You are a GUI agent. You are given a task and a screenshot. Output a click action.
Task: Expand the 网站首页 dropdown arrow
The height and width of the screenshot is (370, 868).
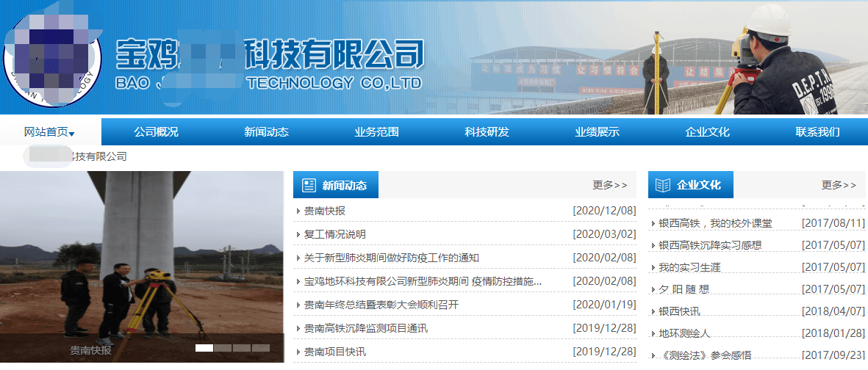(x=72, y=134)
